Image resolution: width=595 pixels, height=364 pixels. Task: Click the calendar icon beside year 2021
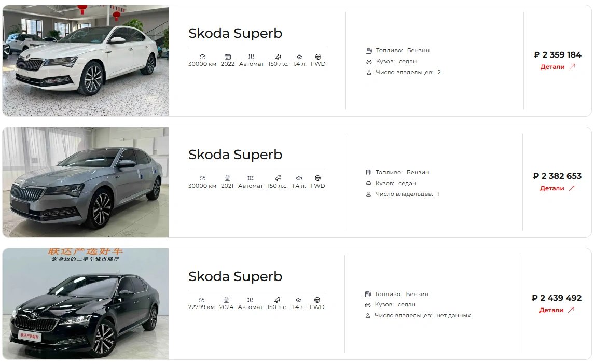pos(227,178)
